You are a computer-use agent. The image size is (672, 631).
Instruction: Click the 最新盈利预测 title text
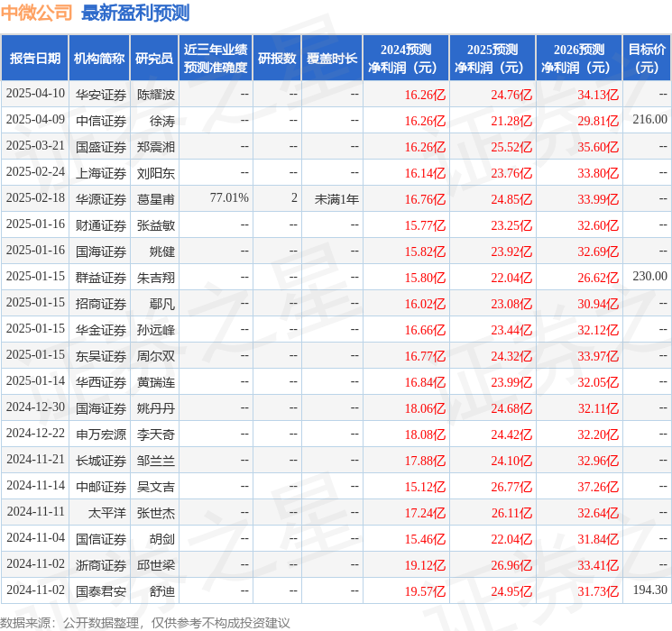pyautogui.click(x=135, y=13)
